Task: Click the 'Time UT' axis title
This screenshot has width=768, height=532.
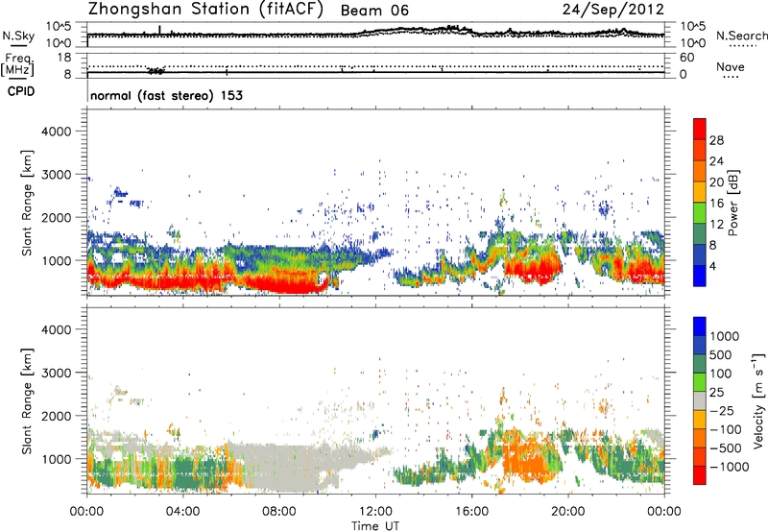Action: [375, 526]
